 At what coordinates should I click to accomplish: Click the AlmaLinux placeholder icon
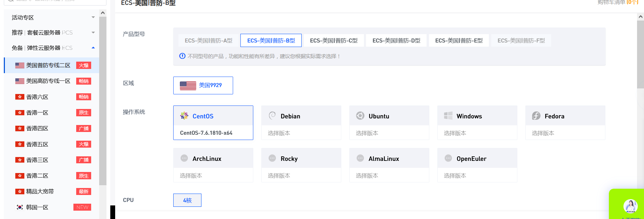tap(360, 158)
